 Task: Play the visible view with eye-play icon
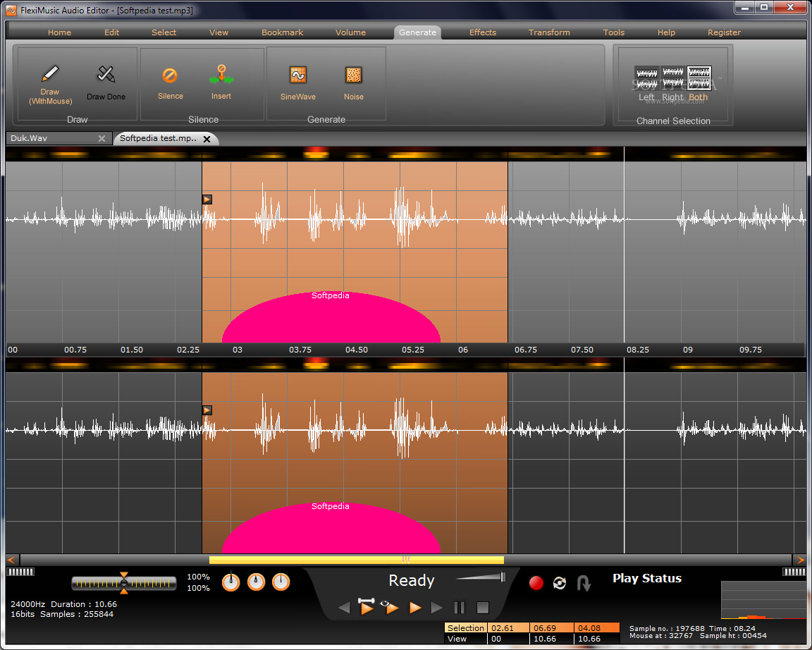pos(390,606)
